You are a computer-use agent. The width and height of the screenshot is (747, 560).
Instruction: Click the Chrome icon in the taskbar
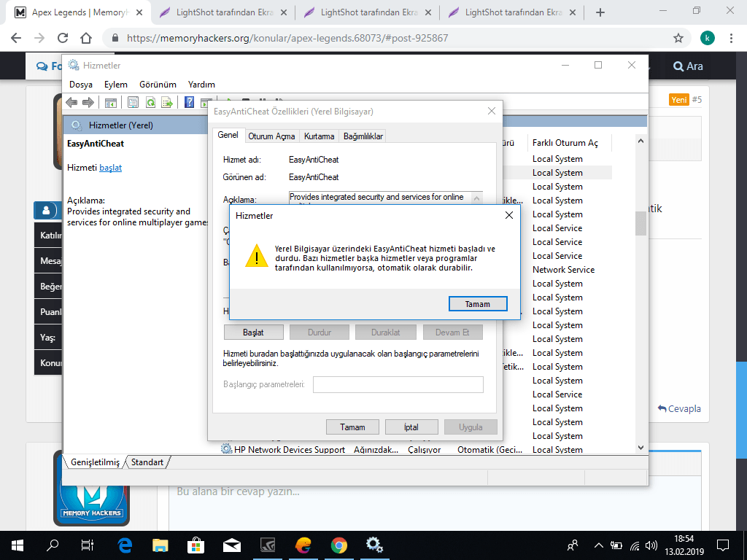point(338,545)
